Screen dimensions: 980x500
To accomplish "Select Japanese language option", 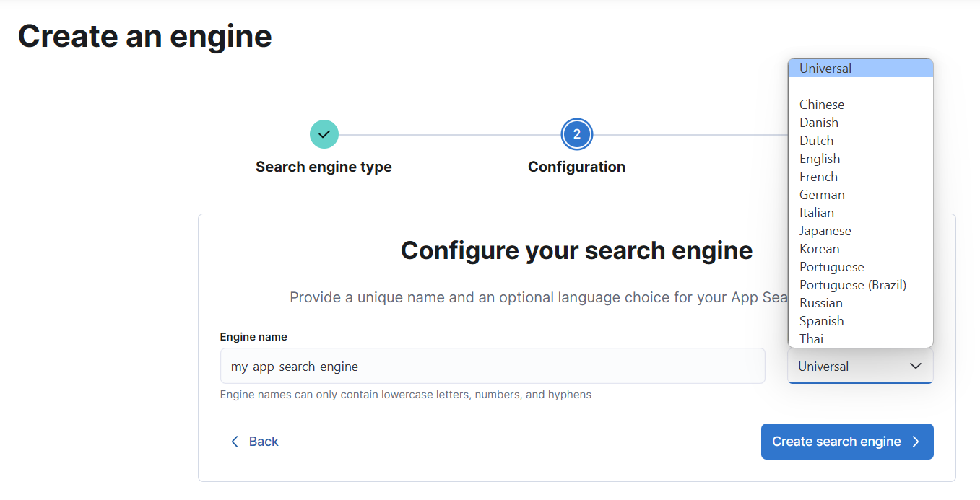I will coord(825,231).
